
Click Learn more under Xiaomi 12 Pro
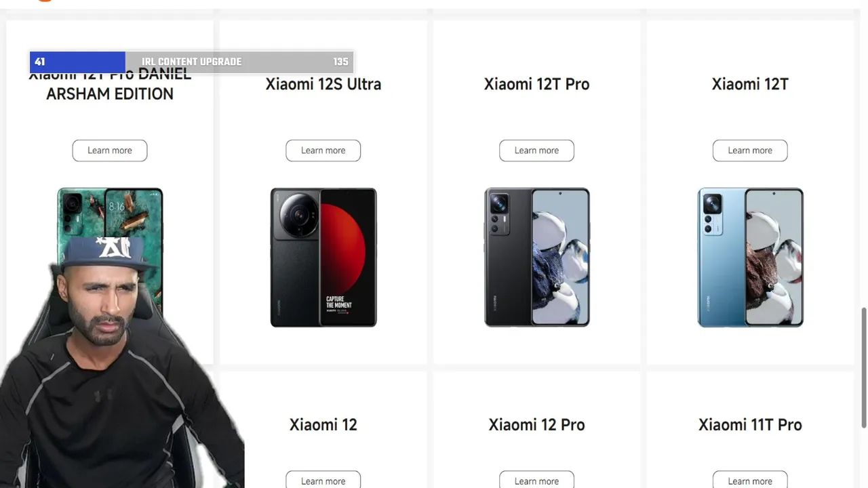[x=536, y=480]
